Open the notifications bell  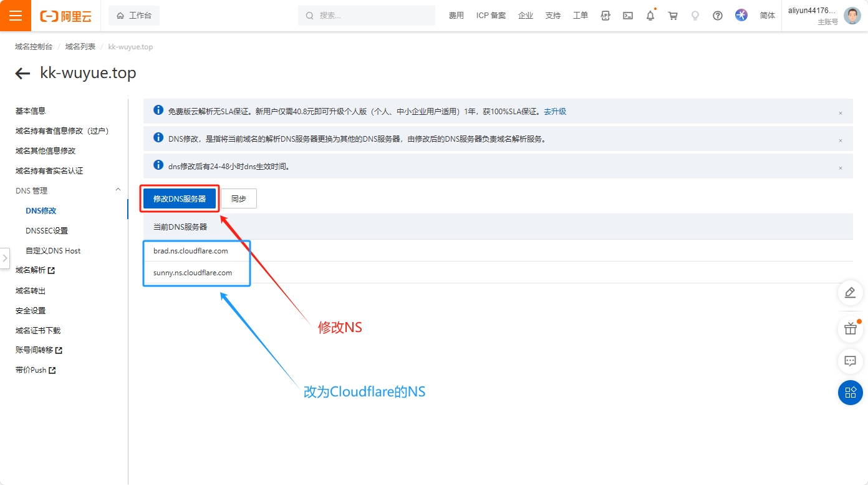coord(650,16)
